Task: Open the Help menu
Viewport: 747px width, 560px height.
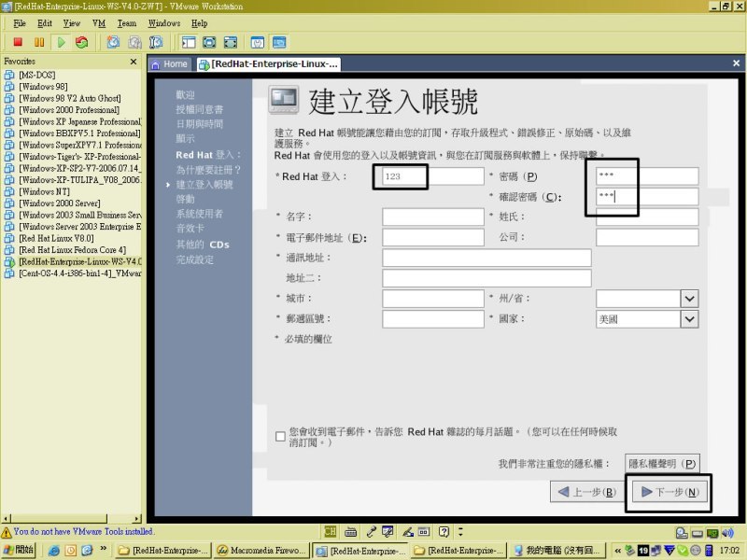Action: point(199,23)
